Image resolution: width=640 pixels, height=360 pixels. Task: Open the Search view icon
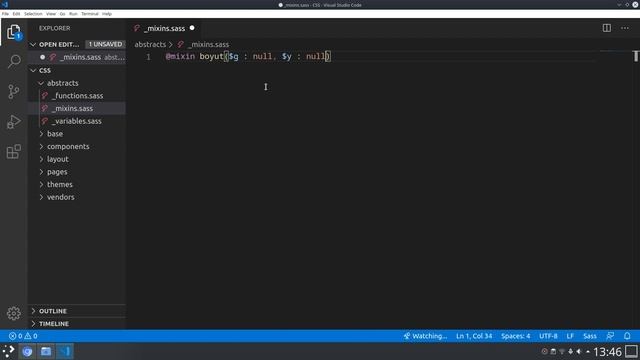14,62
